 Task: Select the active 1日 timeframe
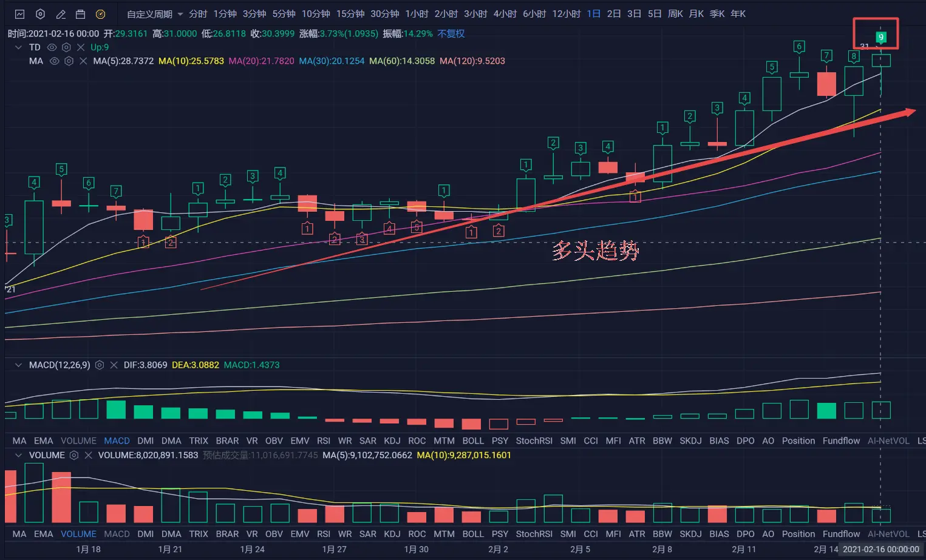pos(594,14)
